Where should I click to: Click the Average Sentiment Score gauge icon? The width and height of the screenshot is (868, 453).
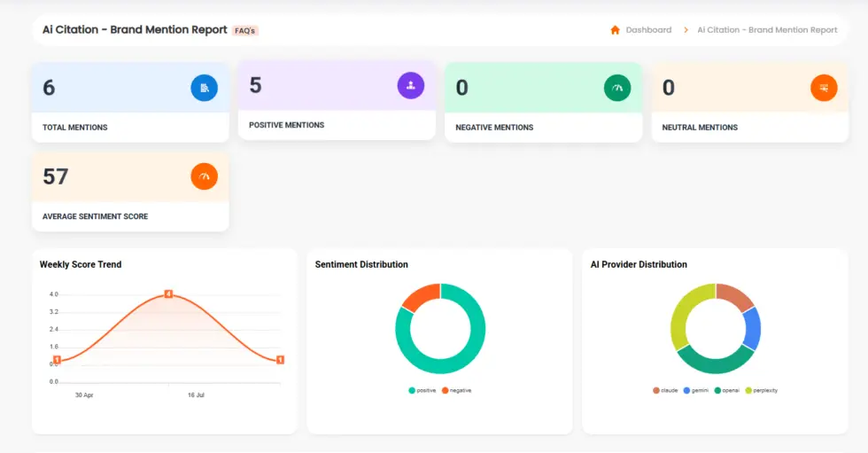(x=205, y=176)
